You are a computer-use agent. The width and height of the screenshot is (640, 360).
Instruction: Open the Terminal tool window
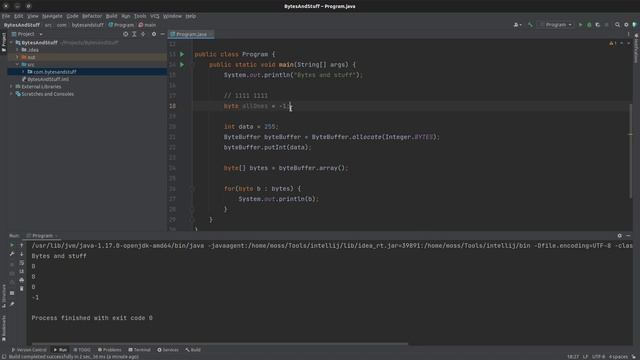139,350
